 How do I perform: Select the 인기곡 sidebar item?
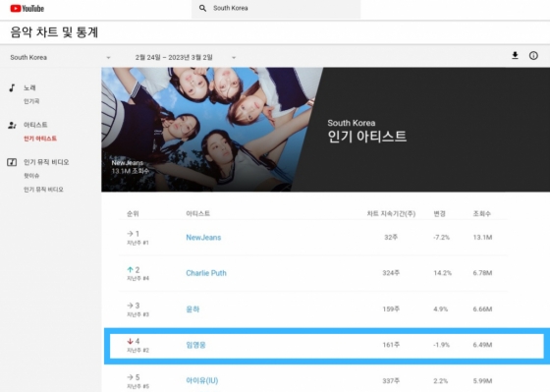tap(31, 101)
